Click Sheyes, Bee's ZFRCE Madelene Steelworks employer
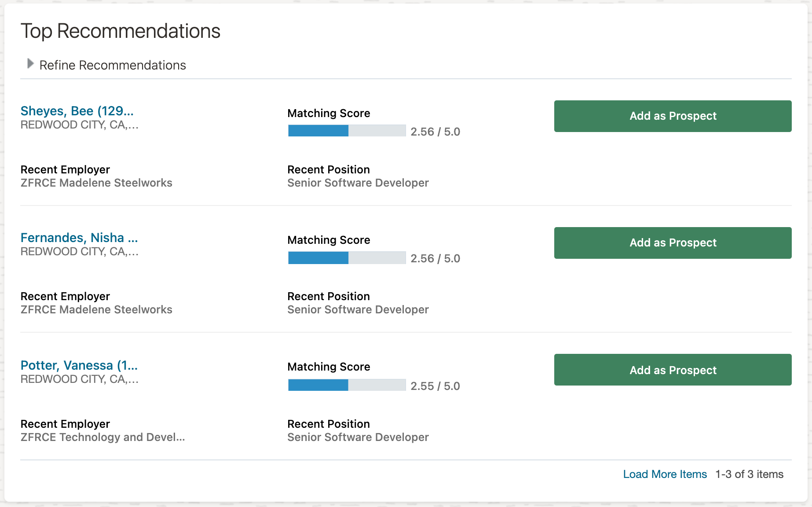This screenshot has height=507, width=812. tap(96, 183)
